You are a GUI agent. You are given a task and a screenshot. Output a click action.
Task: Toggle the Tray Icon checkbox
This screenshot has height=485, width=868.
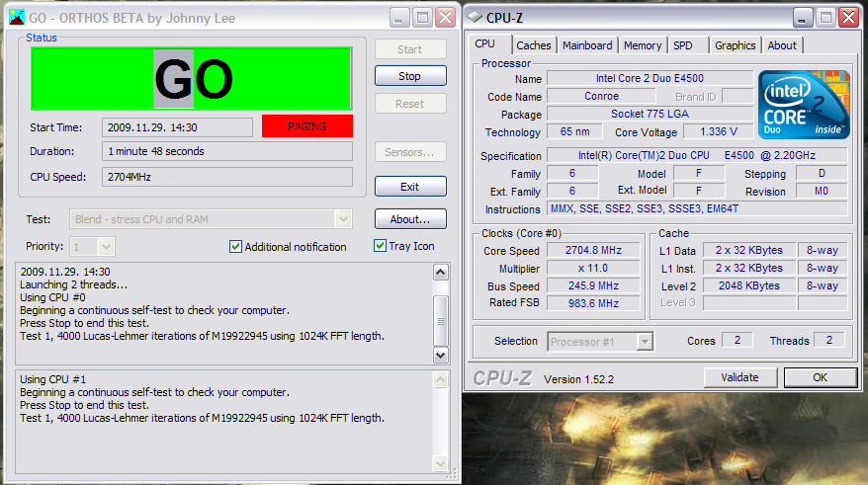pyautogui.click(x=380, y=246)
